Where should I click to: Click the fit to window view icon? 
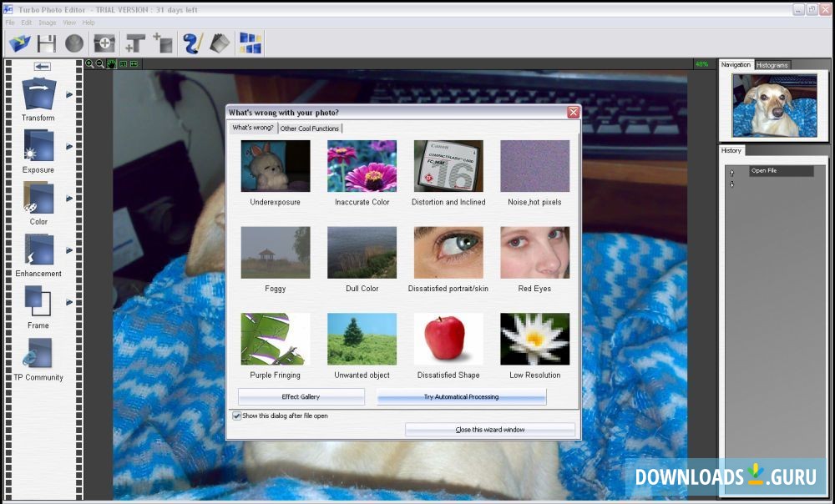point(134,64)
